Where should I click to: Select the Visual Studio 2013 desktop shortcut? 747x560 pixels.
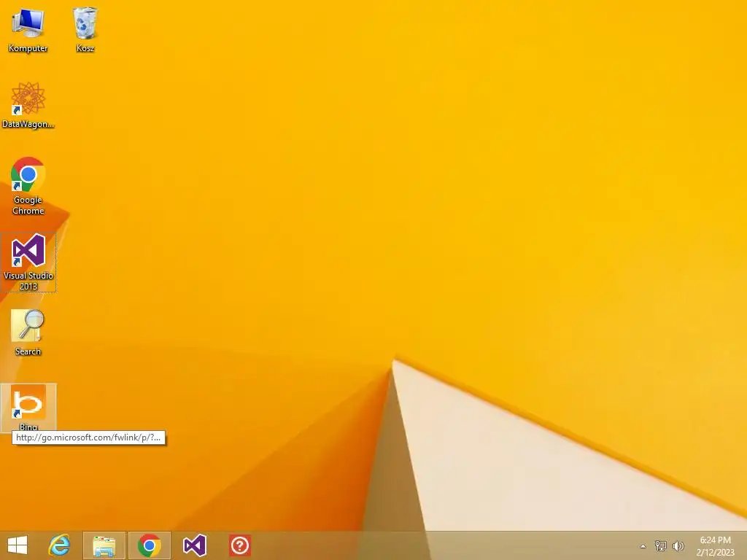tap(28, 262)
